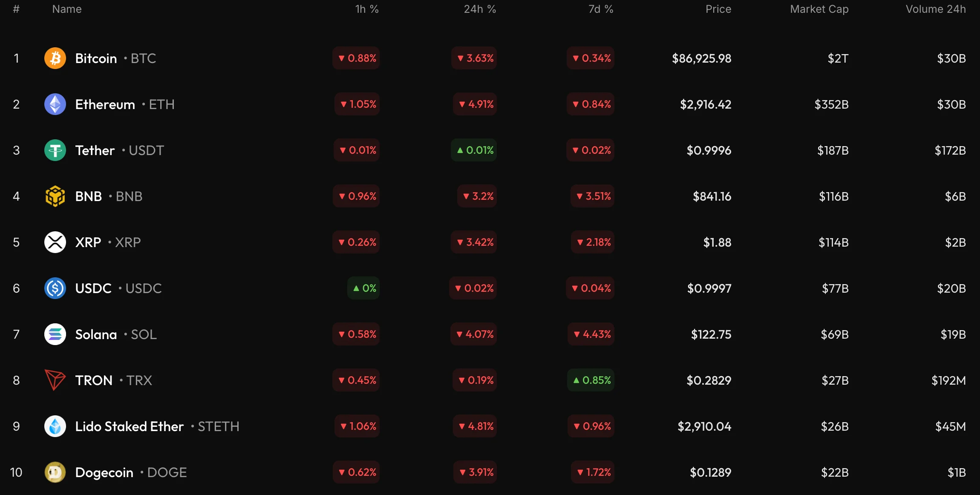The width and height of the screenshot is (980, 495).
Task: Click Solana's $122.75 price value
Action: 711,334
